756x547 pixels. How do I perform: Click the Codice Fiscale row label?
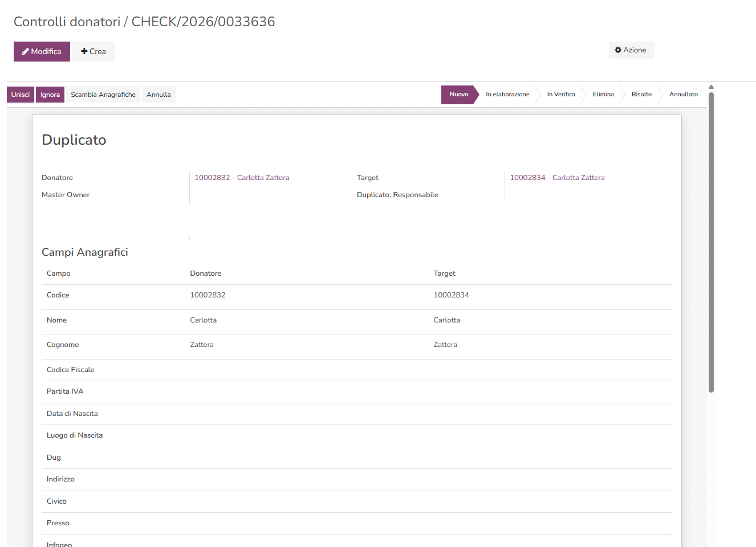pyautogui.click(x=71, y=370)
